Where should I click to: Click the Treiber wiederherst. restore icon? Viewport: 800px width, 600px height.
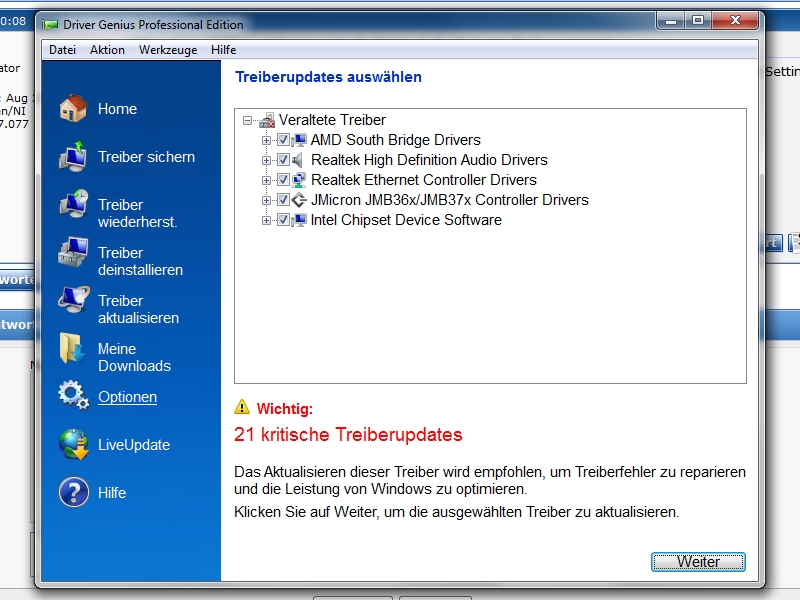click(73, 204)
